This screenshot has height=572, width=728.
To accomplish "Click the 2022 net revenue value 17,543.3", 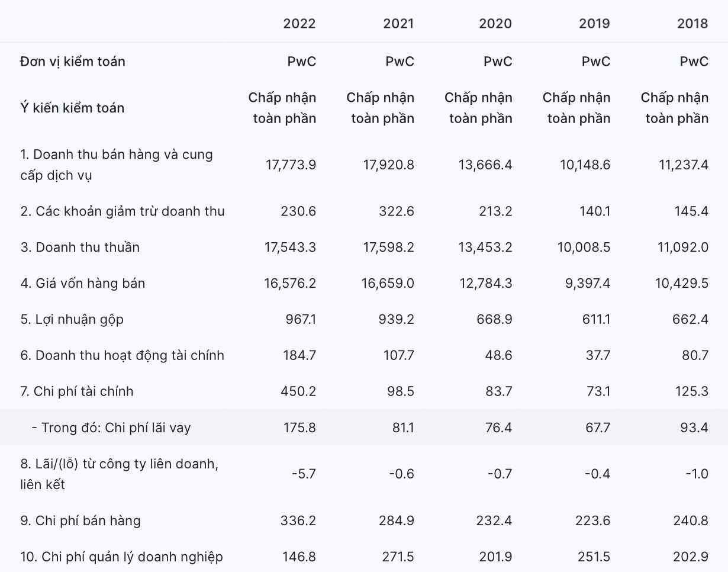I will tap(290, 248).
